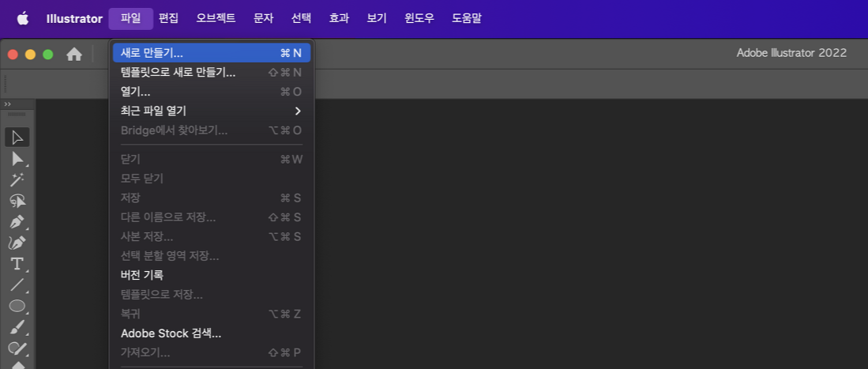Select the Type tool
The image size is (868, 369).
(17, 264)
